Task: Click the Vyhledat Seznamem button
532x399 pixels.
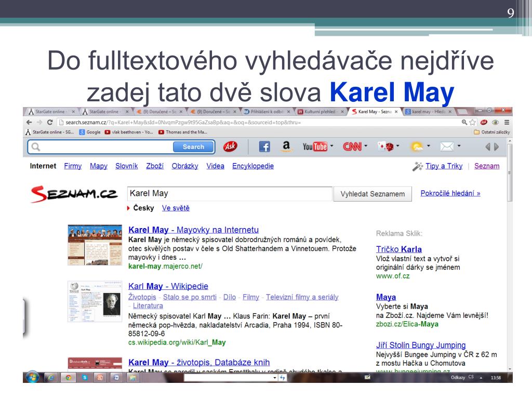Action: click(x=373, y=194)
